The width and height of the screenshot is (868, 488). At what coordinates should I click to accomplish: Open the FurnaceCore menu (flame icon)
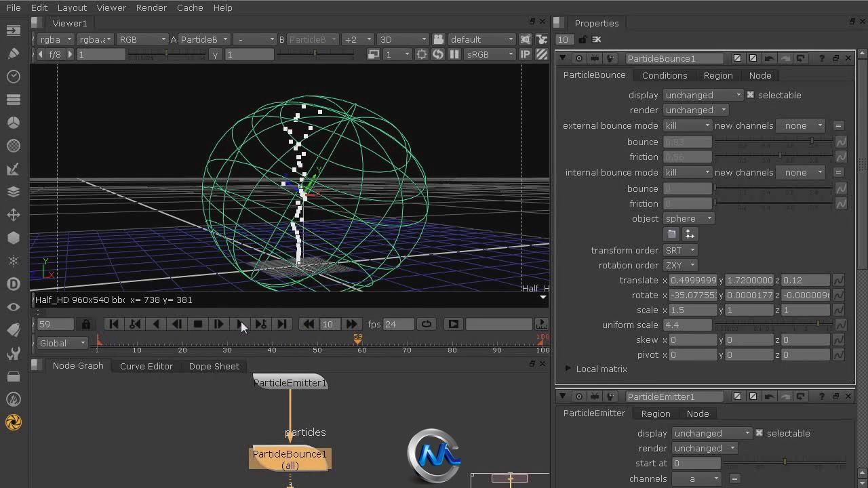14,399
